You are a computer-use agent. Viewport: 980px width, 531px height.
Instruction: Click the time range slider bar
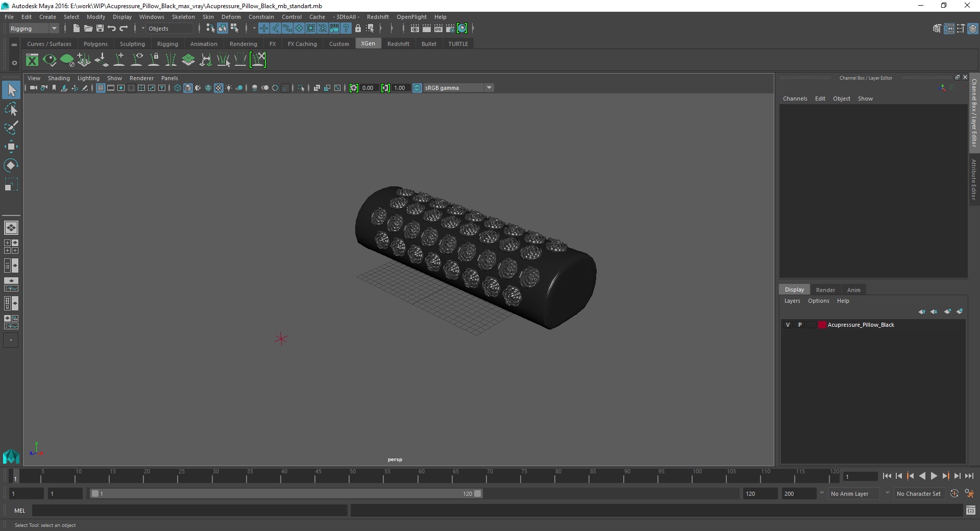[286, 494]
